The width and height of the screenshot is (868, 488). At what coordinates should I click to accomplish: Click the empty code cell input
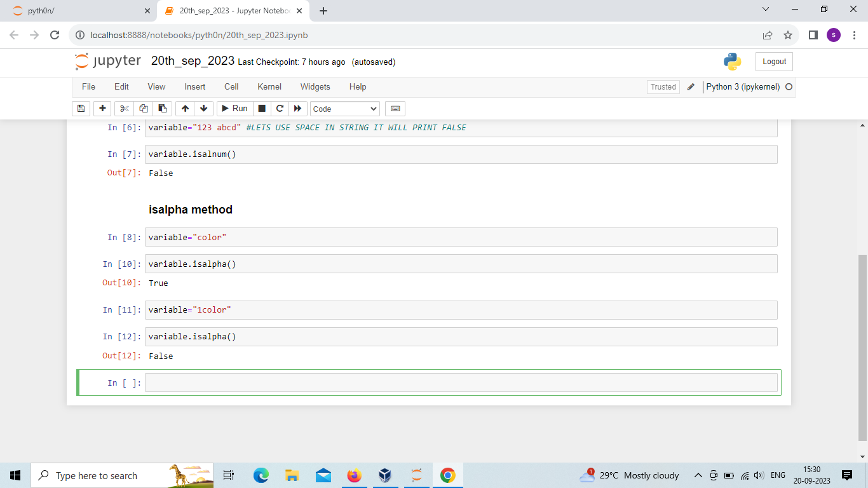pyautogui.click(x=445, y=382)
